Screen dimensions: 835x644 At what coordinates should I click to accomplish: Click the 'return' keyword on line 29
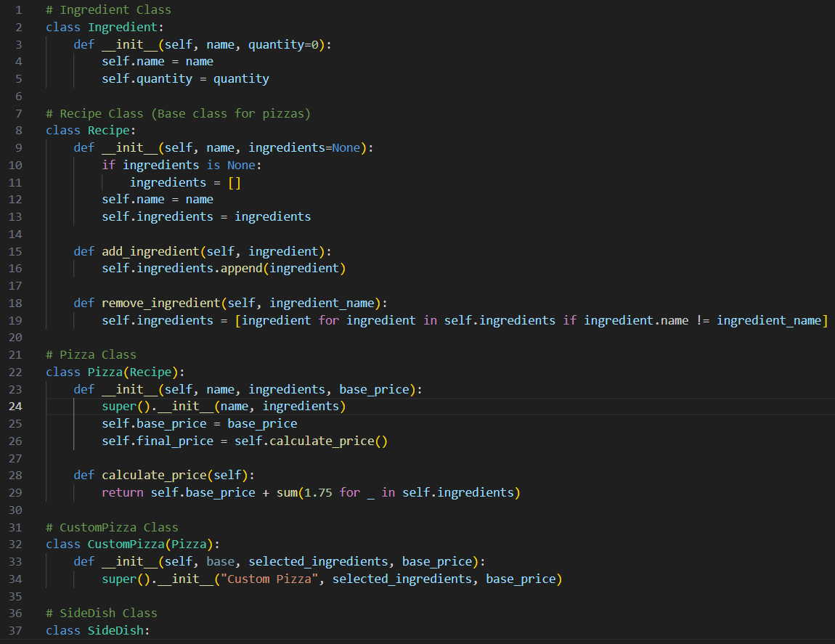click(123, 493)
